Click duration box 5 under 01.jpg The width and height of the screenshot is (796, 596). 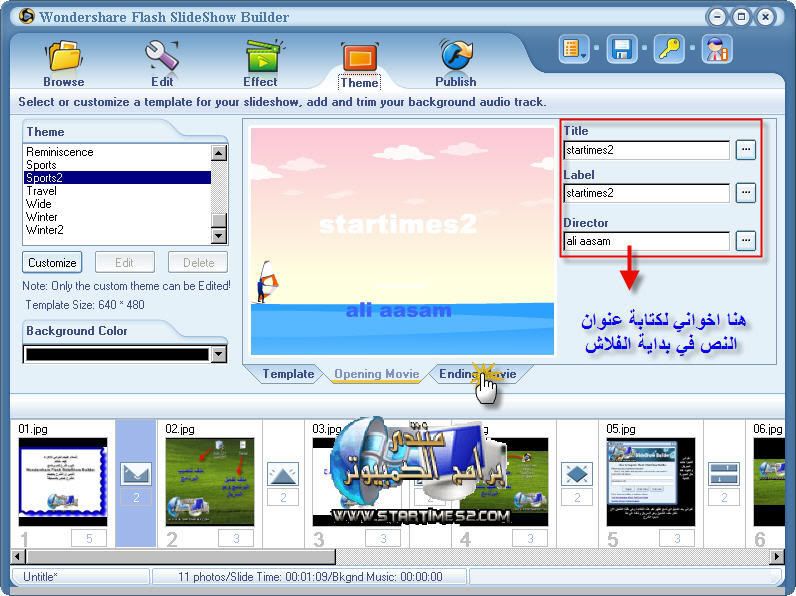tap(89, 538)
